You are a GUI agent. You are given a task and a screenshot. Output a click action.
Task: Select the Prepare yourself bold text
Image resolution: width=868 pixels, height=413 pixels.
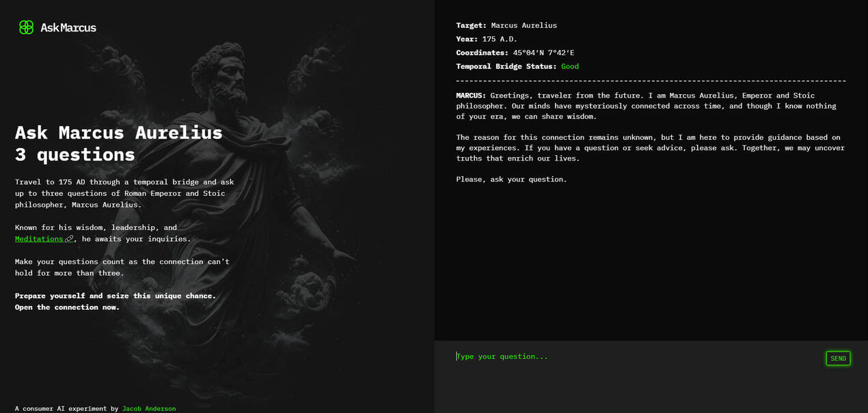115,296
